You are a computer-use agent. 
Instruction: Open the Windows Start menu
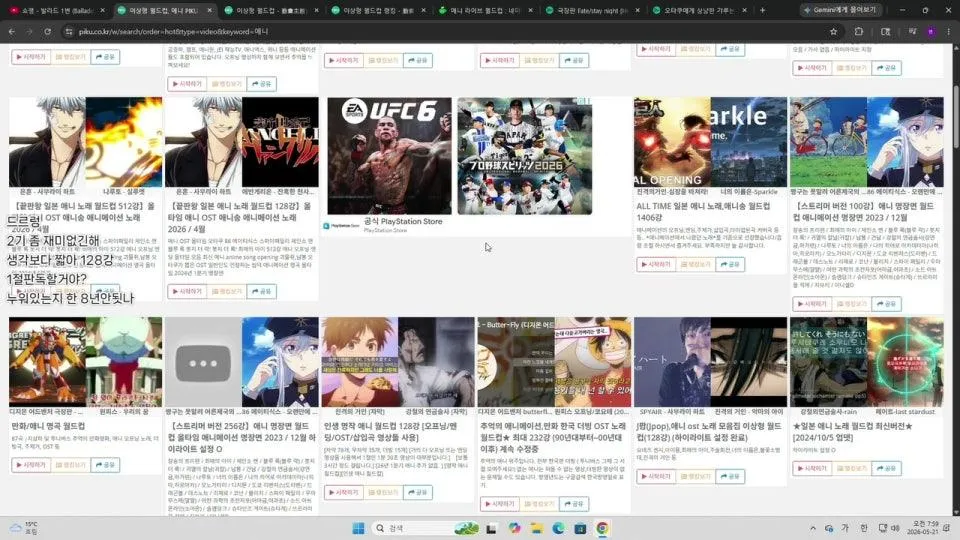(x=358, y=528)
